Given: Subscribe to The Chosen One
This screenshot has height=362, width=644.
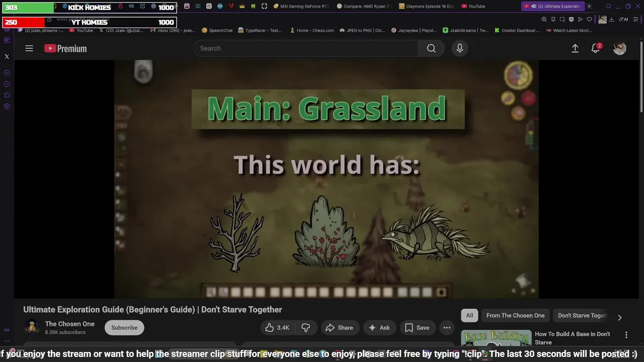Looking at the screenshot, I should [x=124, y=328].
